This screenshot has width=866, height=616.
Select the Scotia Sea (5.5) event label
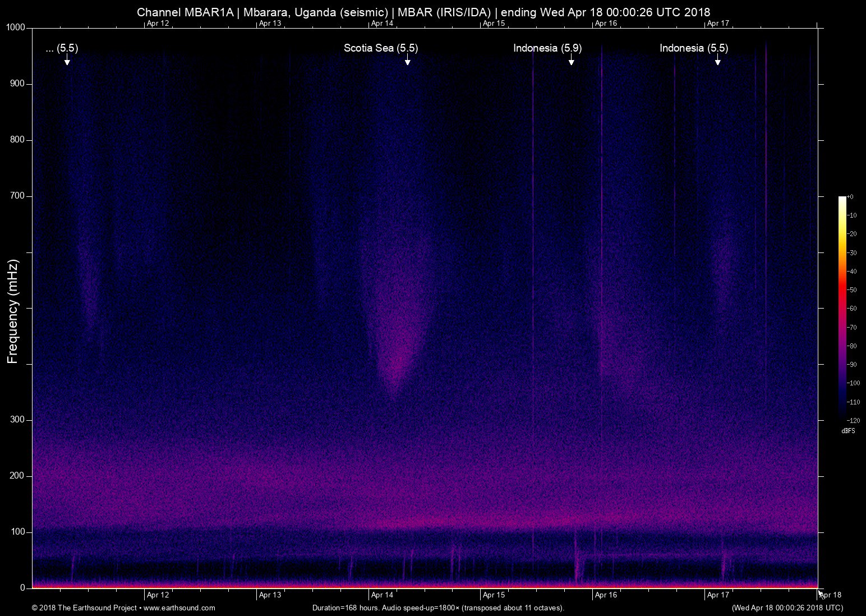click(381, 48)
